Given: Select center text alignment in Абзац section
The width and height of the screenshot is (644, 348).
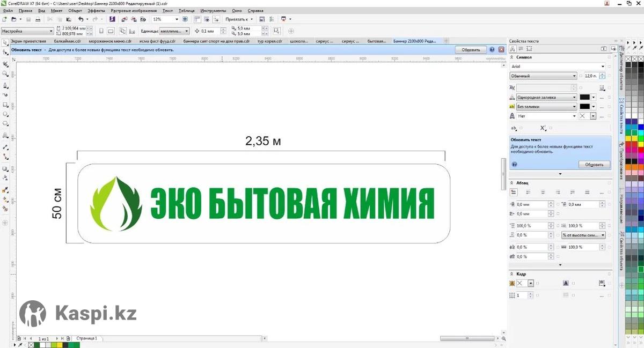Looking at the screenshot, I should pos(543,192).
